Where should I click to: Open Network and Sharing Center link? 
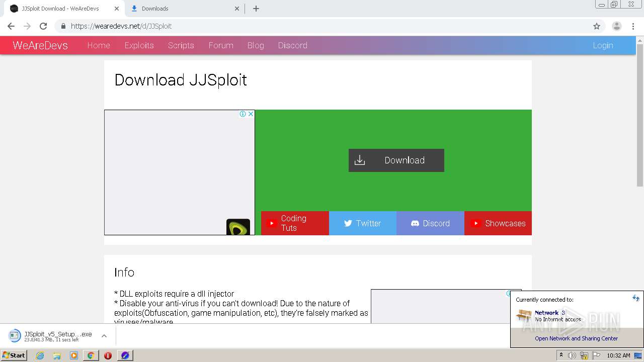(x=577, y=338)
